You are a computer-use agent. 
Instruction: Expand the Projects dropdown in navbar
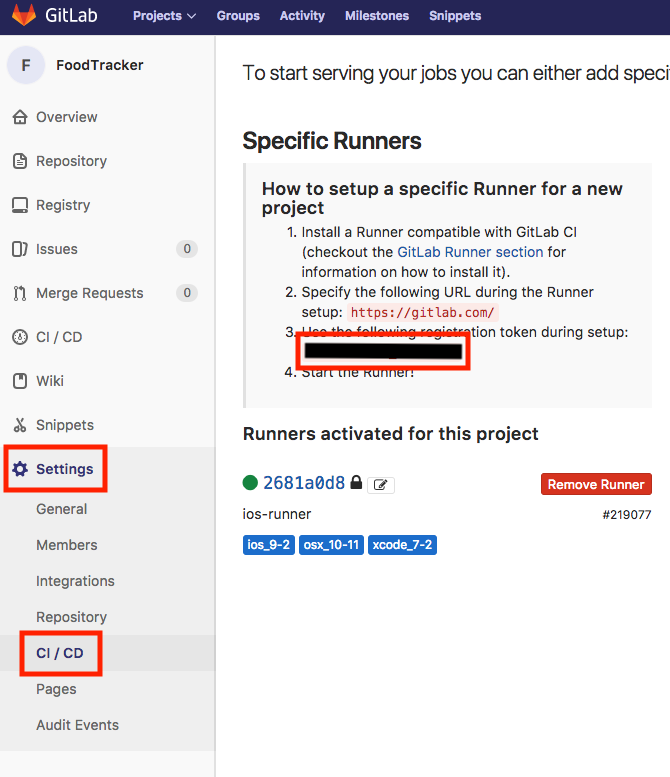164,16
